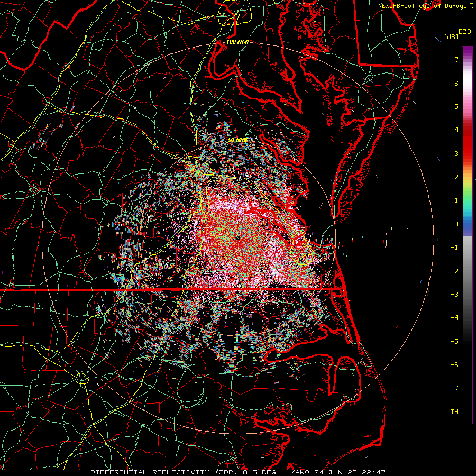The image size is (476, 476).
Task: Click the 2 value on the color scale
Action: pos(456,177)
